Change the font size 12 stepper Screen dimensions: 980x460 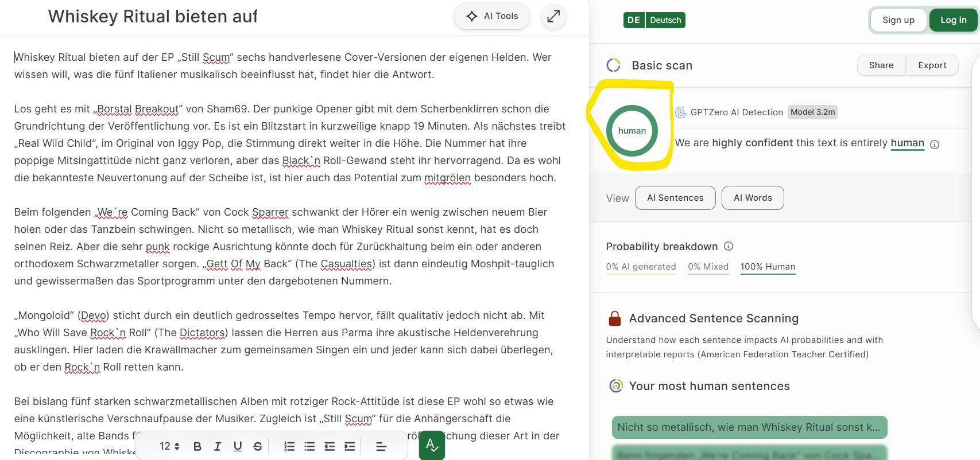tap(169, 446)
